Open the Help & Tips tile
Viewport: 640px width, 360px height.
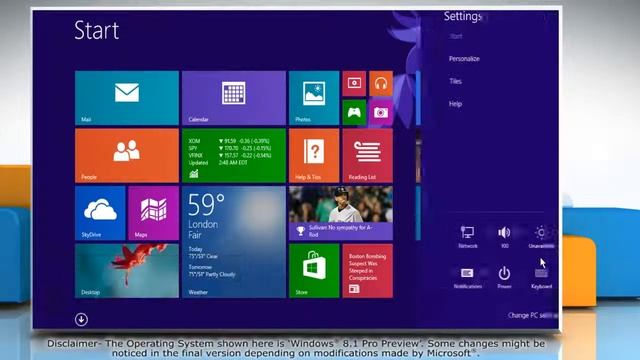click(x=314, y=156)
